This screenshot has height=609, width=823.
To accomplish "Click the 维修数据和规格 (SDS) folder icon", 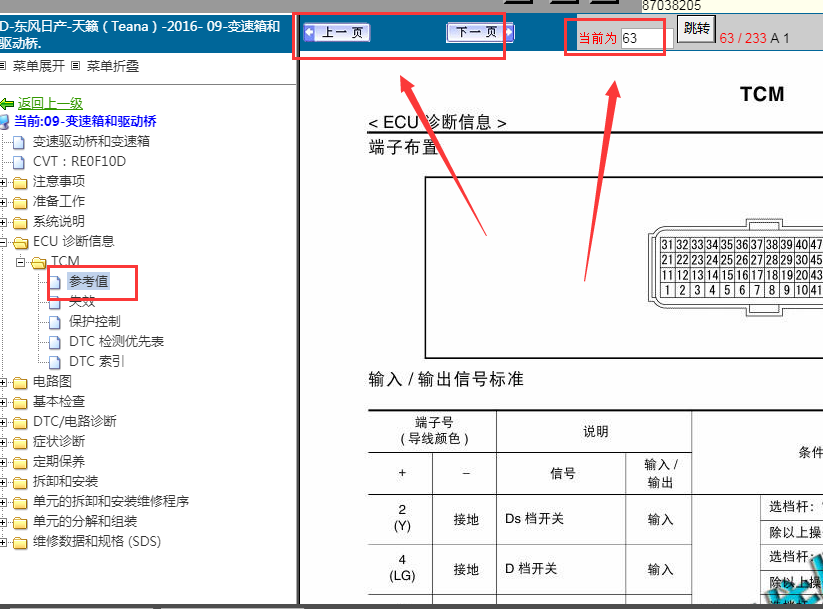I will coord(20,542).
